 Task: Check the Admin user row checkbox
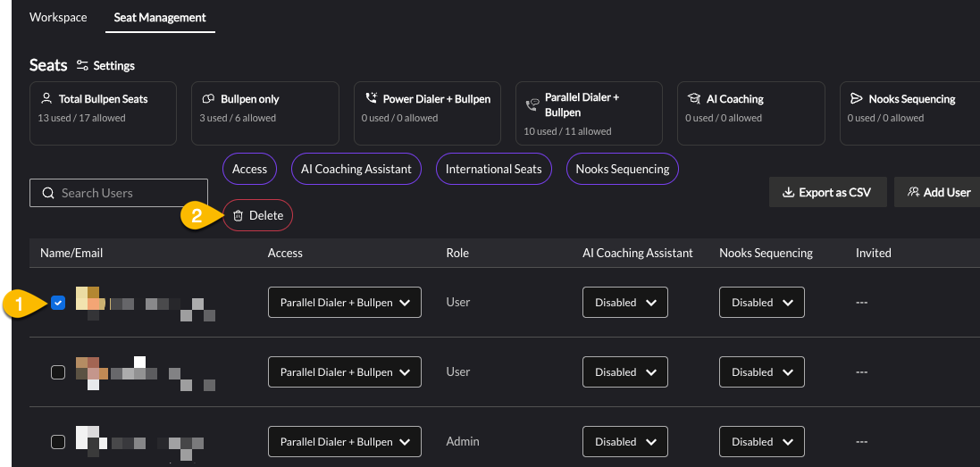[57, 442]
